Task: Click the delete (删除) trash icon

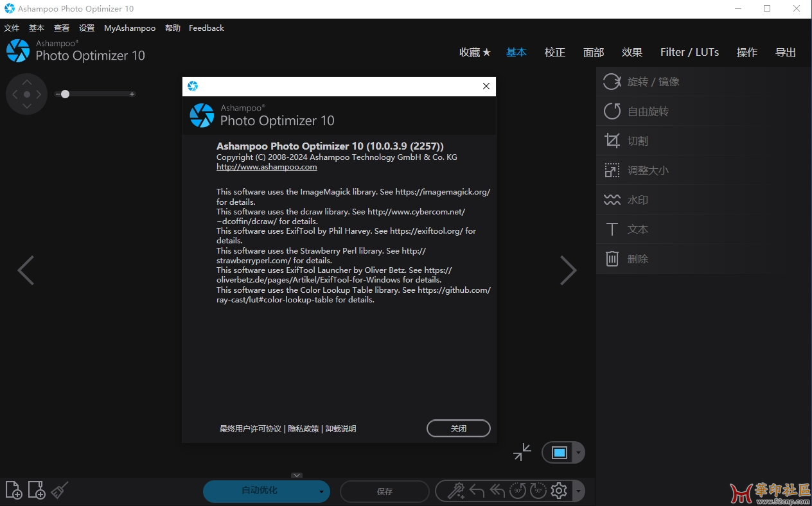Action: [612, 259]
